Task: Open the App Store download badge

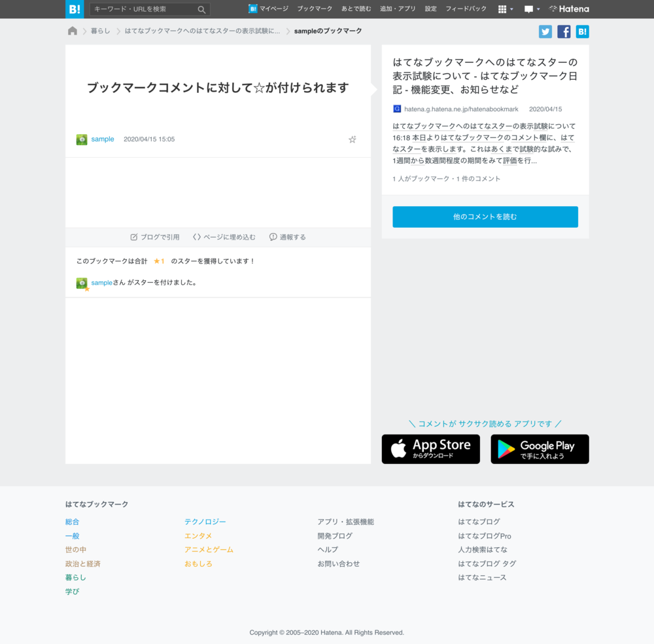Action: (431, 449)
